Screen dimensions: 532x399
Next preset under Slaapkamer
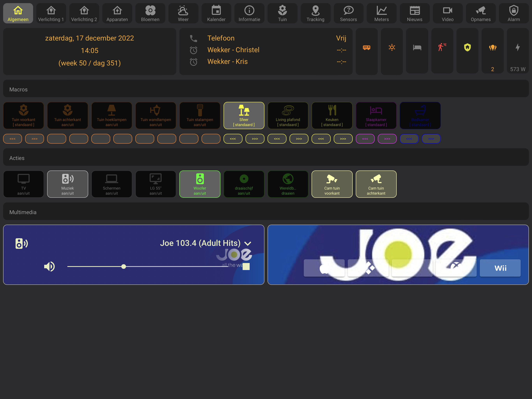click(x=387, y=139)
